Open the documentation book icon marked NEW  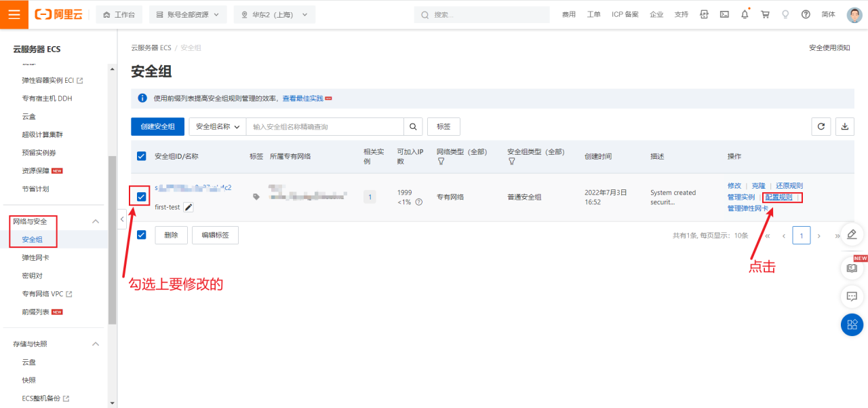[x=852, y=268]
